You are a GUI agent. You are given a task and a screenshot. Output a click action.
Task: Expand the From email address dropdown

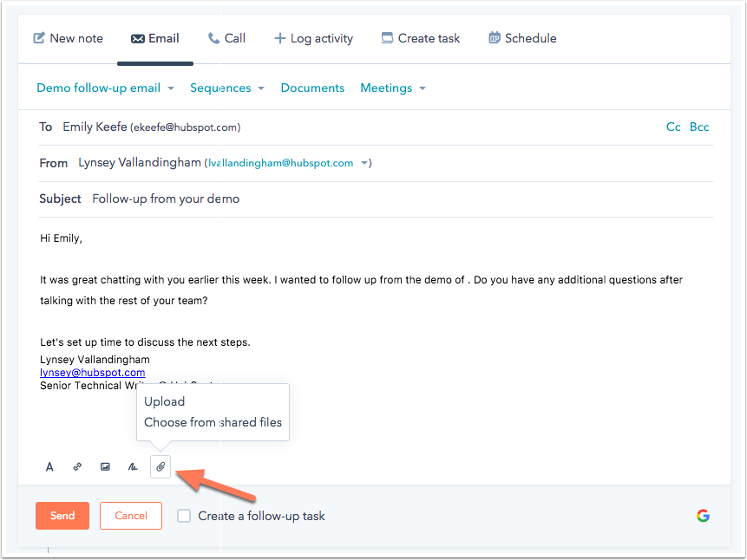click(364, 163)
